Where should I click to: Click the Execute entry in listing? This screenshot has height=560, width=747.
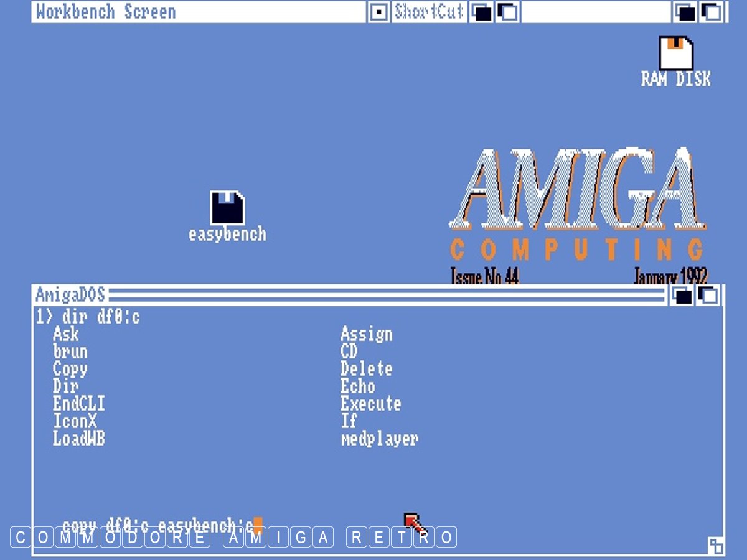[370, 404]
